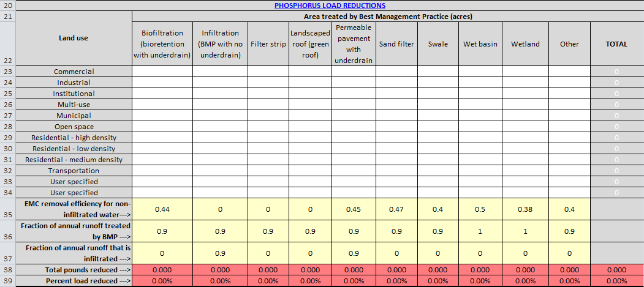Click the TOTAL column header cell
The height and width of the screenshot is (287, 644).
click(616, 44)
